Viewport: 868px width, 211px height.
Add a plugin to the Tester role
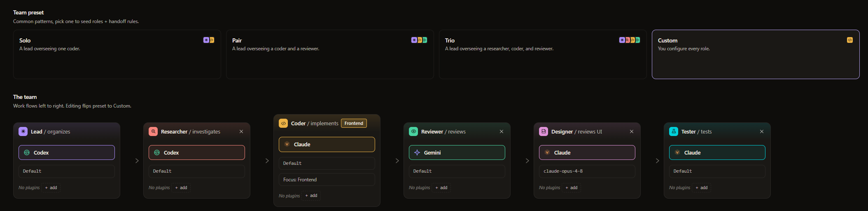tap(702, 188)
